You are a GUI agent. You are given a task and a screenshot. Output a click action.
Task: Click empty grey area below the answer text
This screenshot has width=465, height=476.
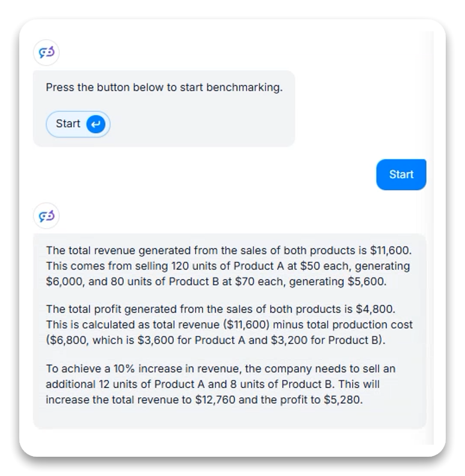[229, 418]
